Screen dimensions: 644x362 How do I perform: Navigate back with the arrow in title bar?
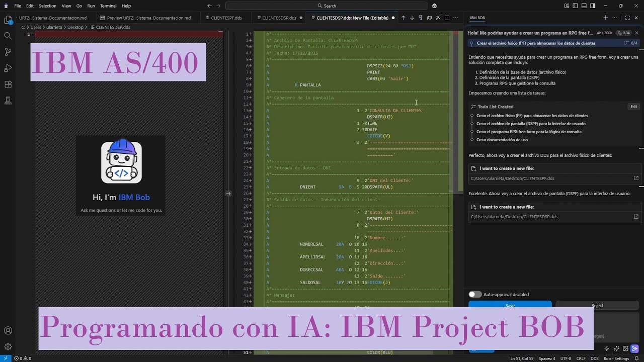pyautogui.click(x=209, y=6)
